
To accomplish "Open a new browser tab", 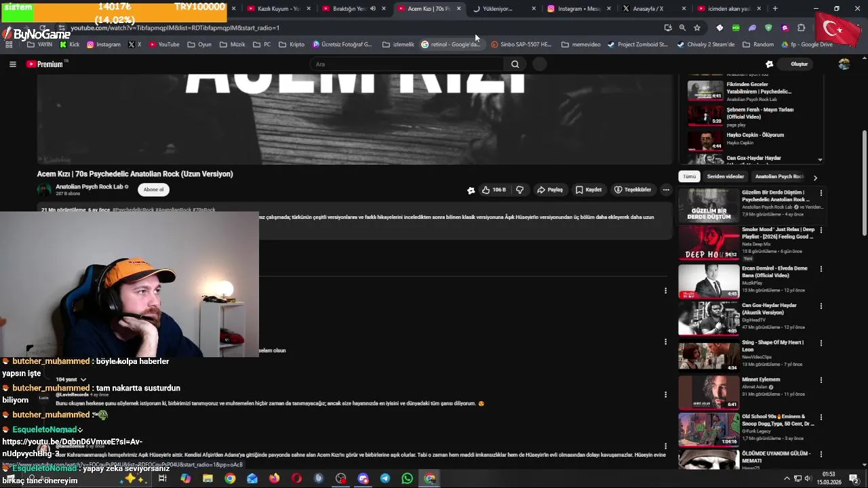I will pos(775,9).
